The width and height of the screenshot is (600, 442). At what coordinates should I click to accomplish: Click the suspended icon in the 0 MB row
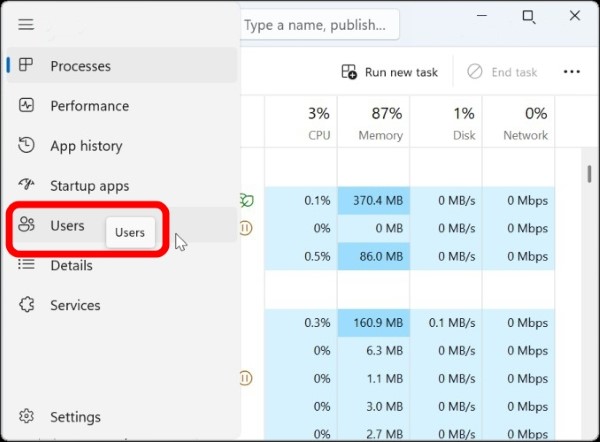246,228
